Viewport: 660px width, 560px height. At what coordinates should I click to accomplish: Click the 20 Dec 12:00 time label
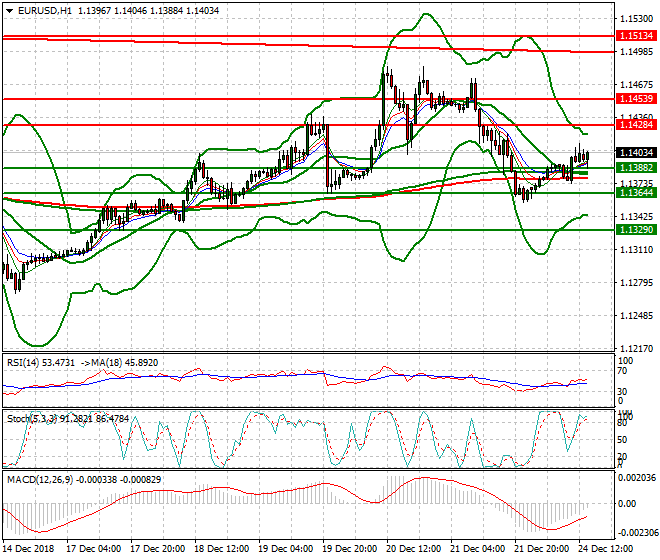pos(413,549)
